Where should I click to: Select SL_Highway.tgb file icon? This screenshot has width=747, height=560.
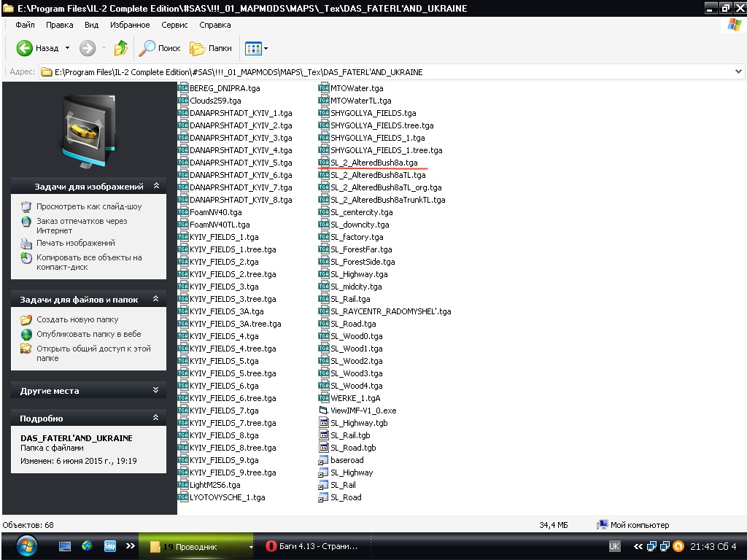click(324, 423)
